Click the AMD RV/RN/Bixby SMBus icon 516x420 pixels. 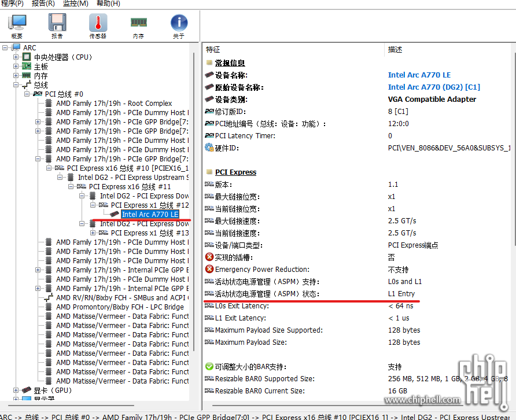point(49,297)
